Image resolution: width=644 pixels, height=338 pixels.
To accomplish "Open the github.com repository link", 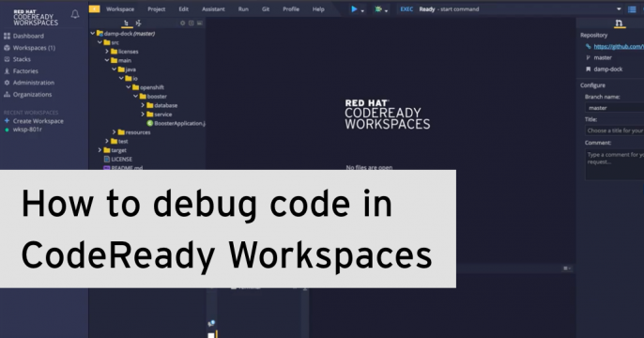I will 619,46.
